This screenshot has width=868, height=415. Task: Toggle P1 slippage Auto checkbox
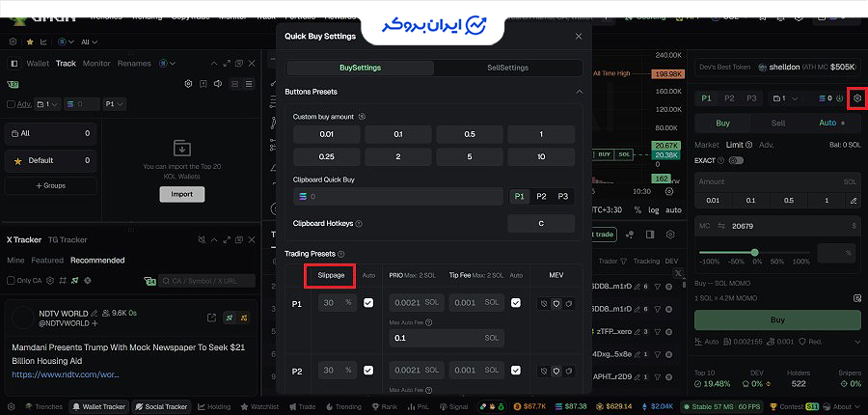pos(368,303)
